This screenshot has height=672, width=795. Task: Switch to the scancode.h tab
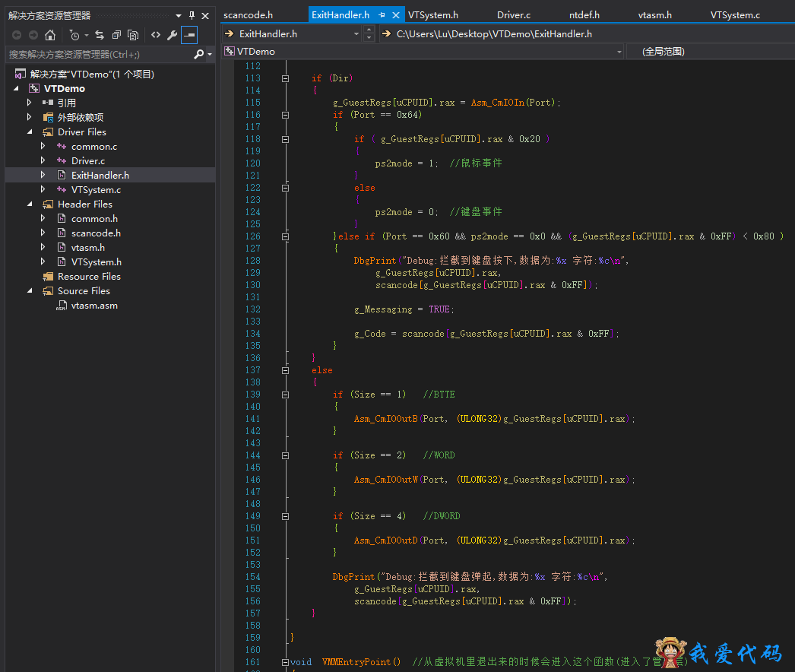248,14
